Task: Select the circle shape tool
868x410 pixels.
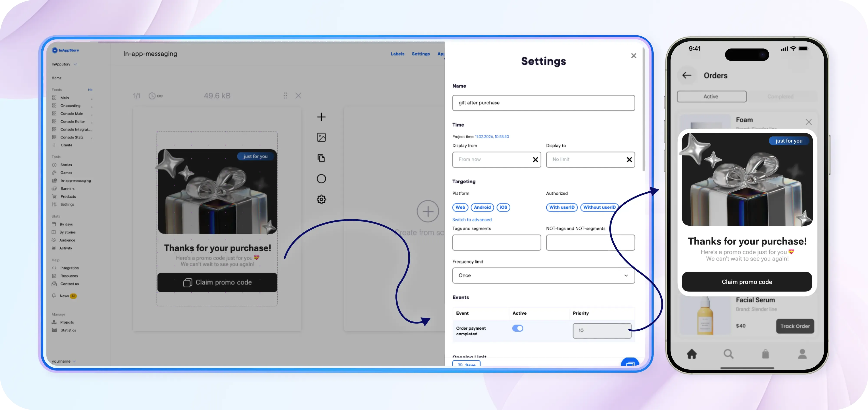Action: click(x=321, y=179)
